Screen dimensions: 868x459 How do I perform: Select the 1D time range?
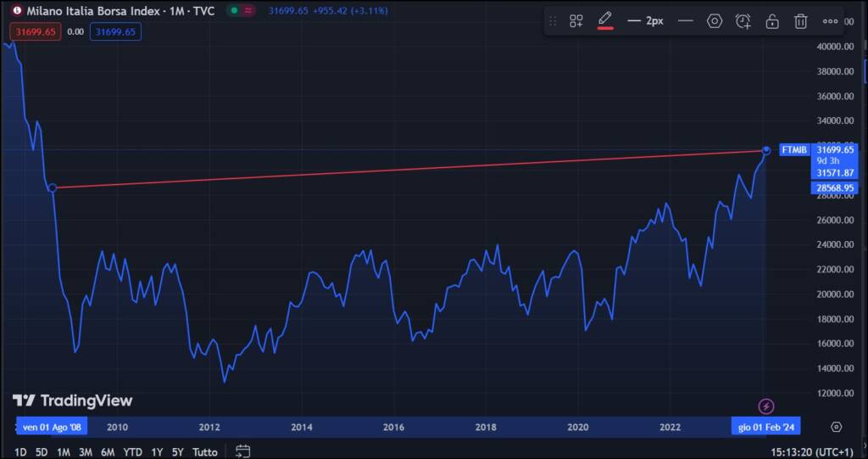(20, 452)
